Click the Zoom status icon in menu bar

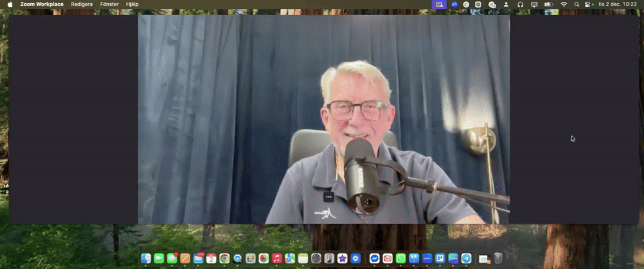pos(454,4)
